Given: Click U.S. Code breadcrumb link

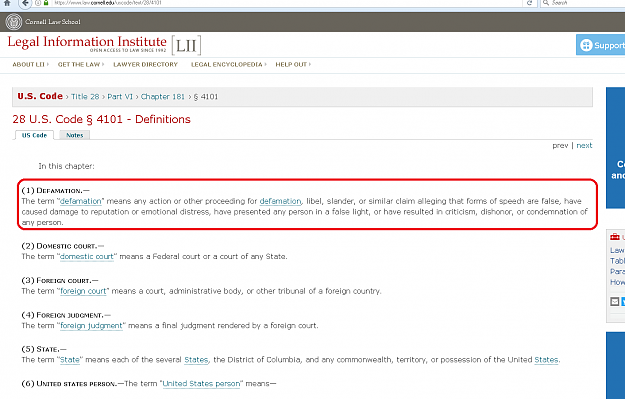Looking at the screenshot, I should point(40,96).
